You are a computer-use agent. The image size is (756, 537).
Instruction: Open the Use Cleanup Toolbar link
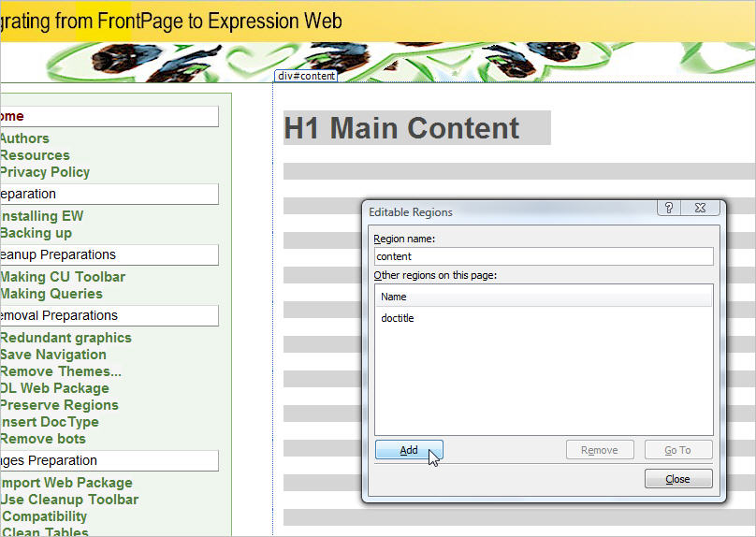(69, 500)
